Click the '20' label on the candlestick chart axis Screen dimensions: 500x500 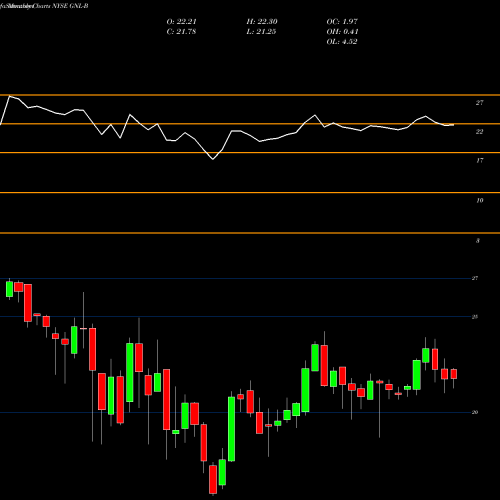pyautogui.click(x=475, y=412)
